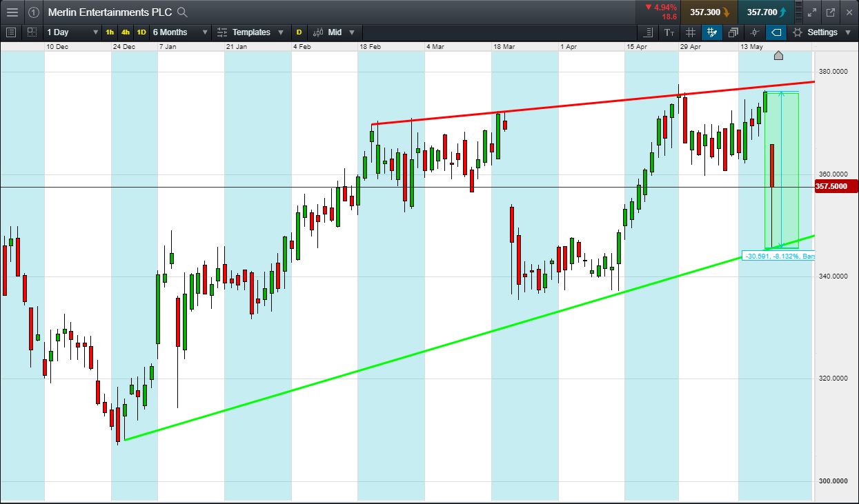Pop out chart into new window
The height and width of the screenshot is (504, 859).
pos(830,12)
